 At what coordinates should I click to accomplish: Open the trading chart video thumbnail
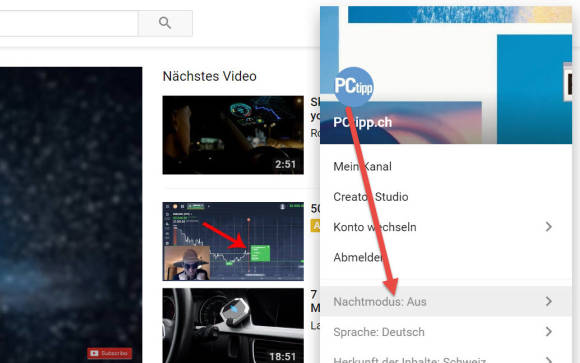233,241
